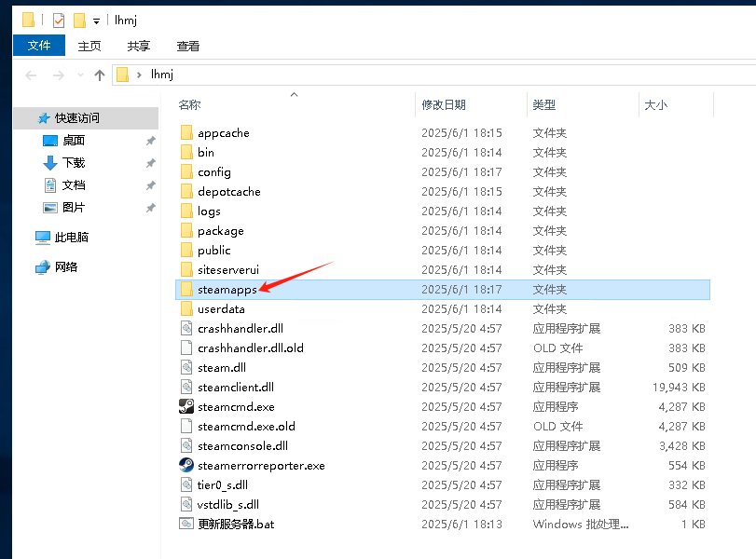Sort by the 修改日期 column header
756x559 pixels.
pos(444,104)
